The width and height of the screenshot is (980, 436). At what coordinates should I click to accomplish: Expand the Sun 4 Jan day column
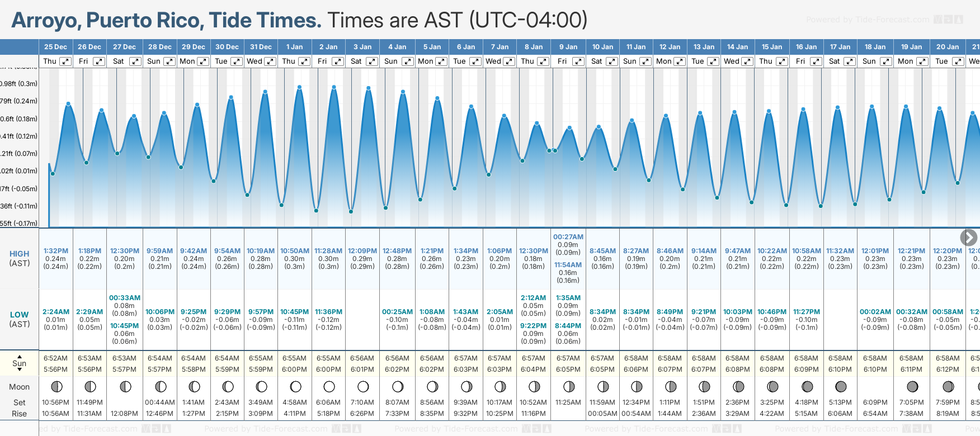coord(407,61)
